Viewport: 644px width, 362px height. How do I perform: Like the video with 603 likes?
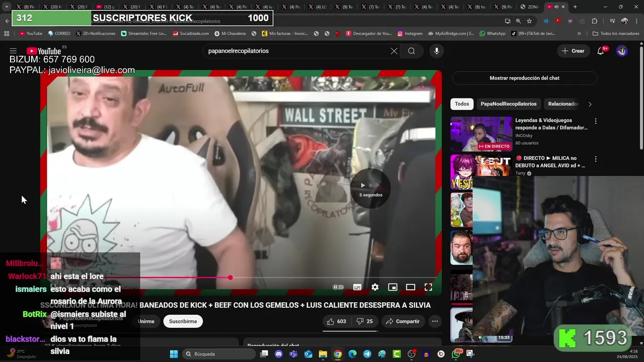tap(337, 321)
